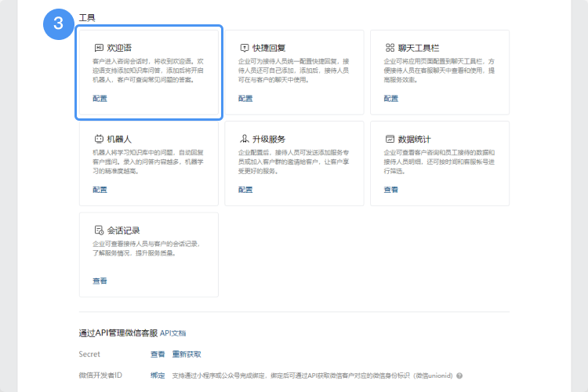Click the 快捷回复 quick reply icon
The image size is (588, 392).
244,48
